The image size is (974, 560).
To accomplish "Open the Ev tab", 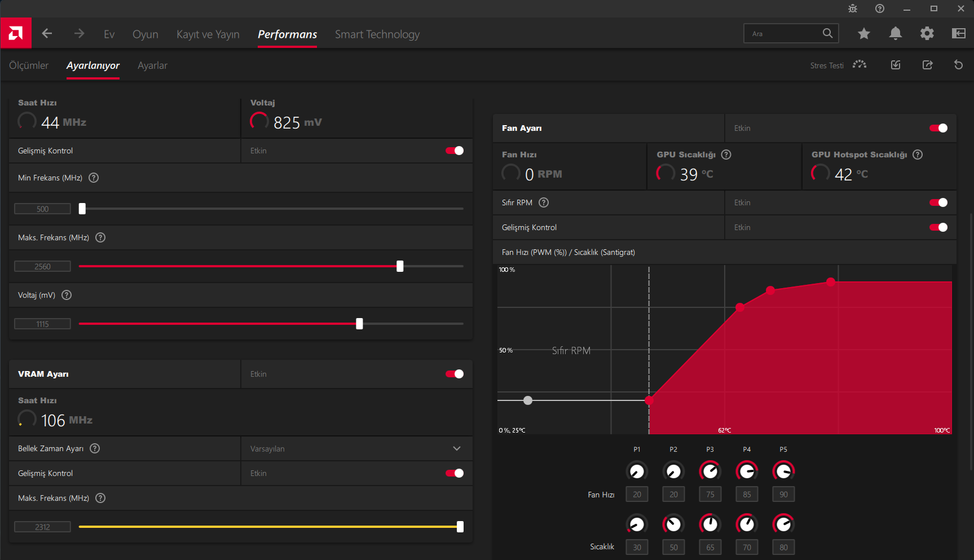I will point(109,34).
